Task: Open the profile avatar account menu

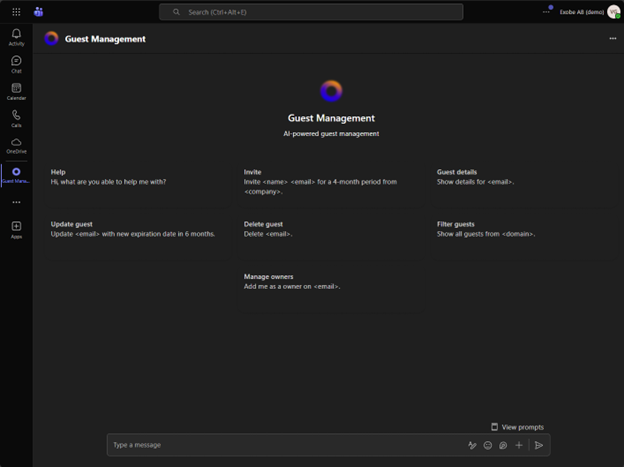Action: pyautogui.click(x=613, y=12)
